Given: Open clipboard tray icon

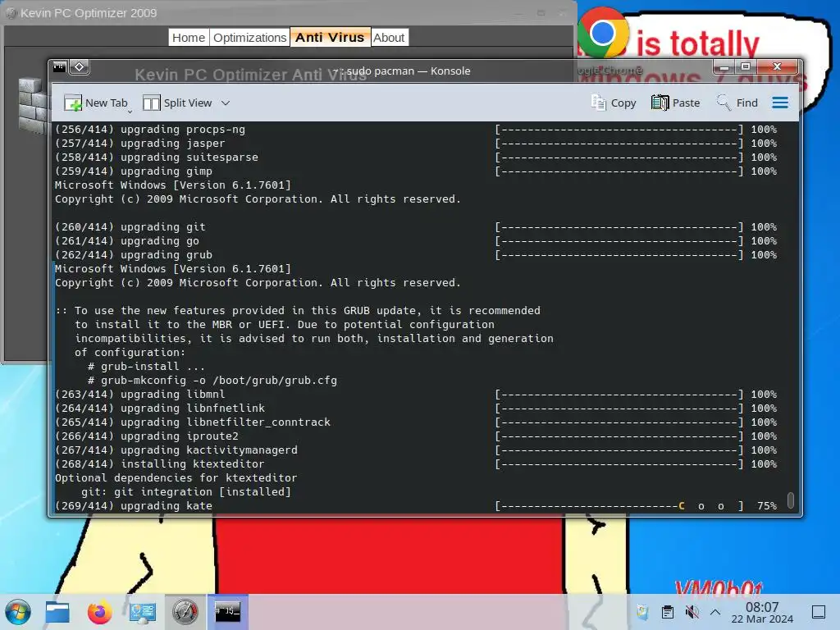Looking at the screenshot, I should point(668,612).
